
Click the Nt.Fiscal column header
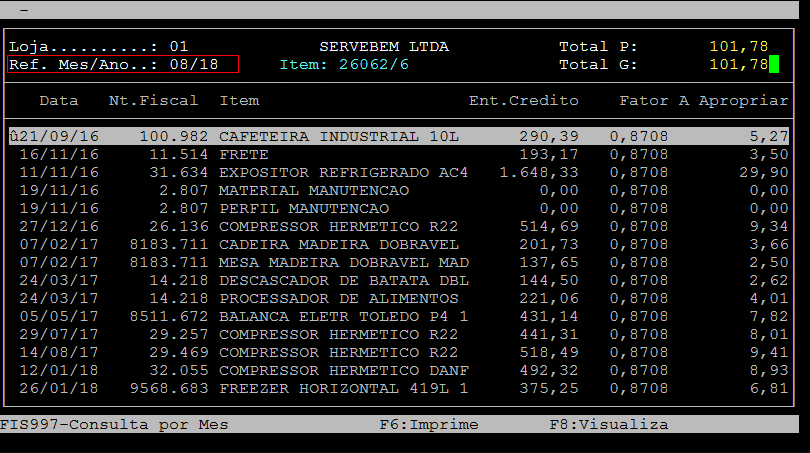point(153,101)
